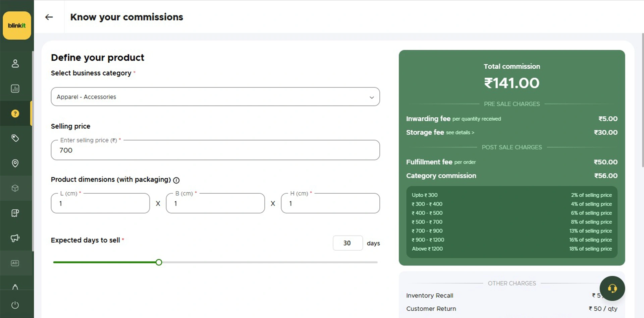Select the question mark help icon
This screenshot has height=318, width=644.
[x=15, y=114]
